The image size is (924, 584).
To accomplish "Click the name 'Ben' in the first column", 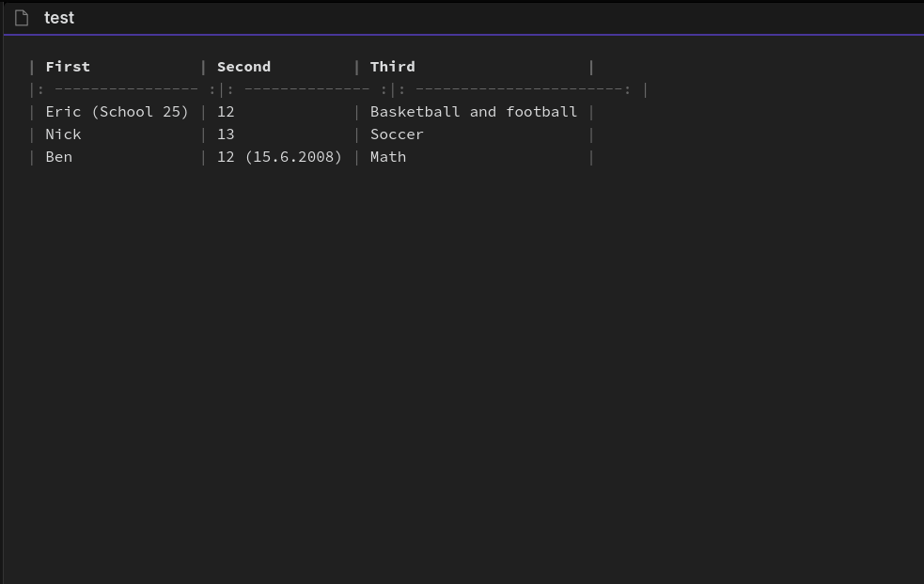I will [58, 156].
